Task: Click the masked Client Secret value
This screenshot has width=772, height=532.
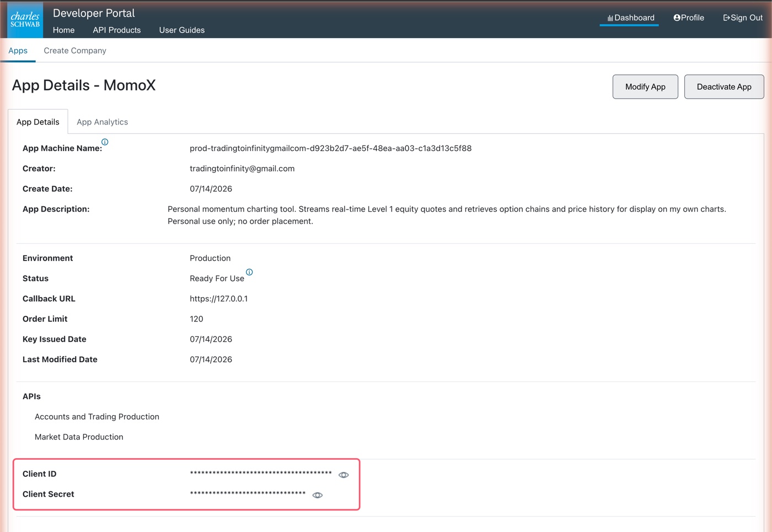Action: point(248,494)
